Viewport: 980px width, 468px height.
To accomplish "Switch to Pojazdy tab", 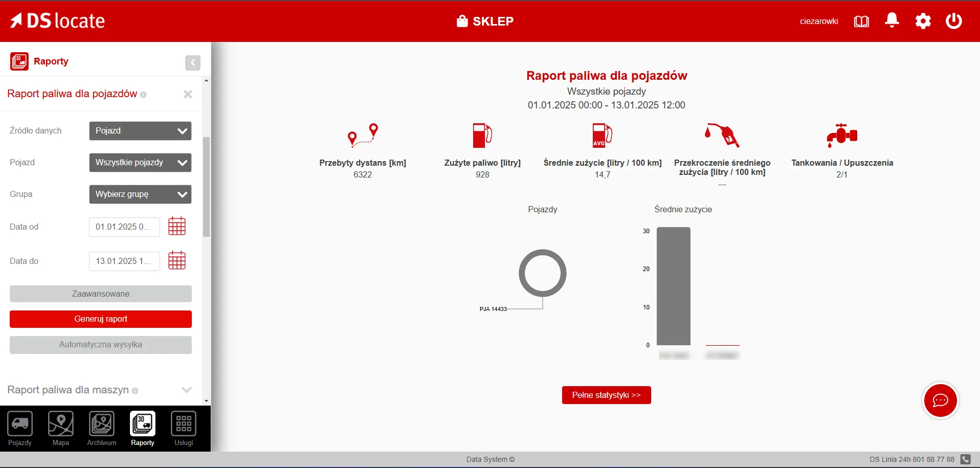I will point(20,429).
